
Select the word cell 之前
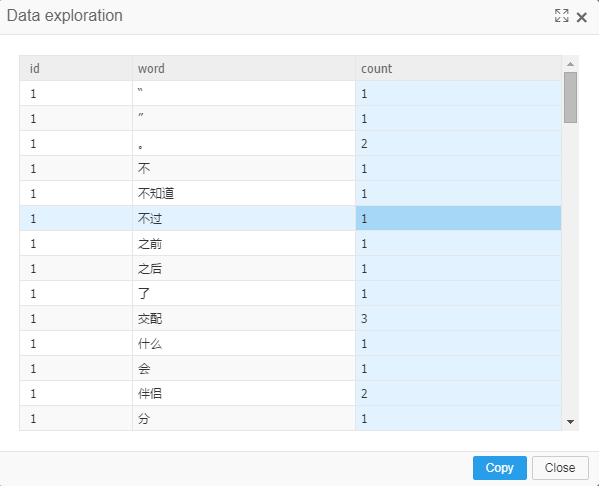[244, 243]
